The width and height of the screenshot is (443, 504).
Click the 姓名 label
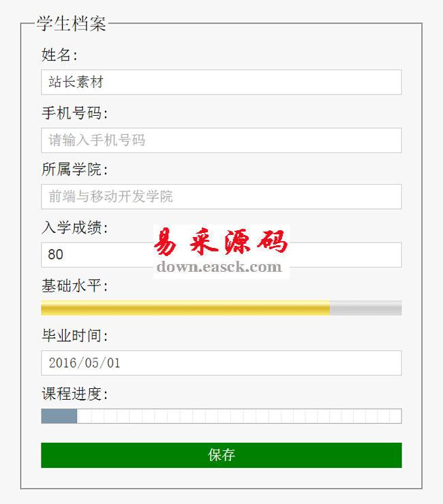[59, 54]
